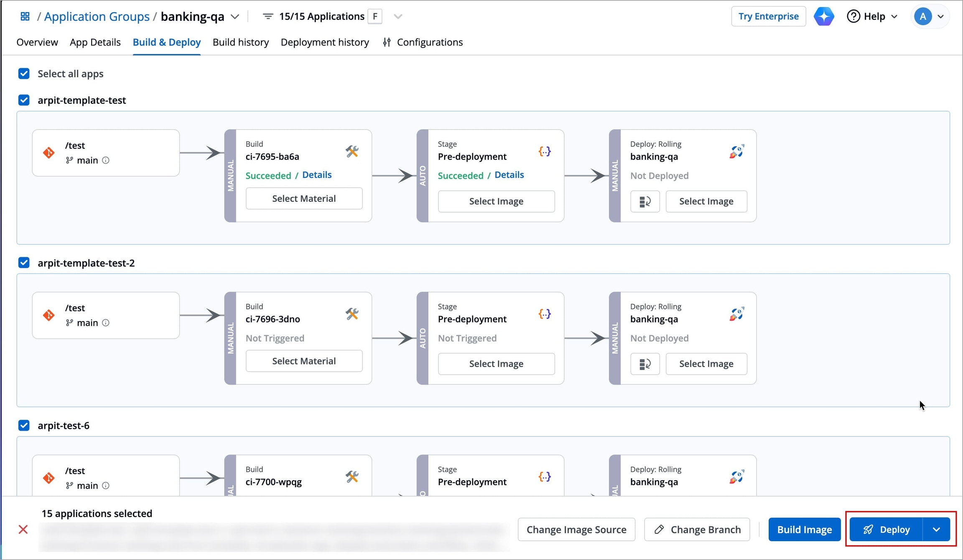963x560 pixels.
Task: Click Select Material for ci-7696-3dno build
Action: 304,361
